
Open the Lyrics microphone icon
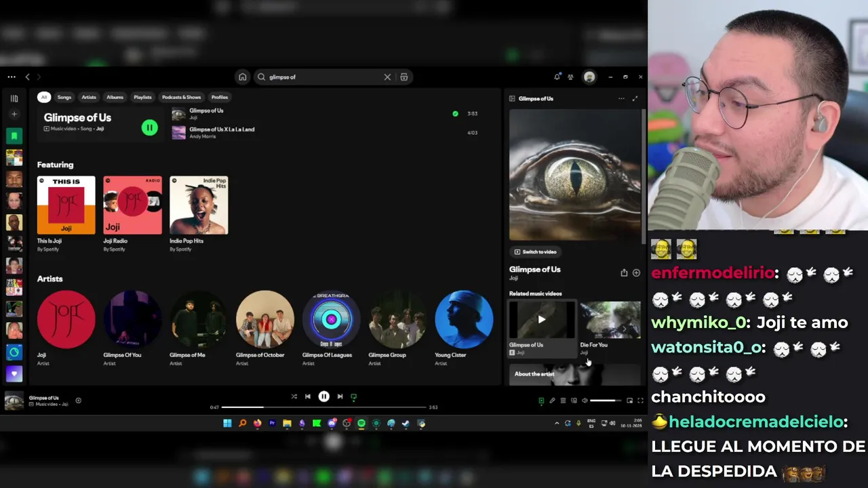[x=552, y=401]
